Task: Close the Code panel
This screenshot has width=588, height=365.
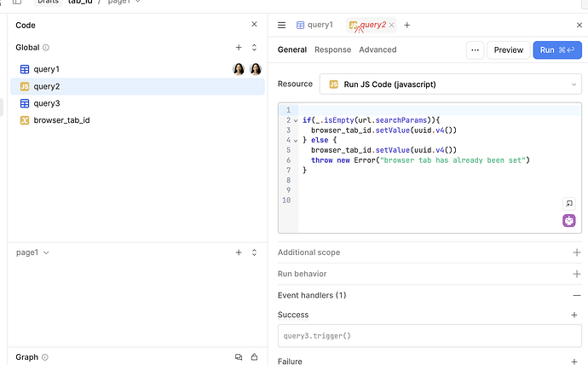Action: tap(254, 25)
